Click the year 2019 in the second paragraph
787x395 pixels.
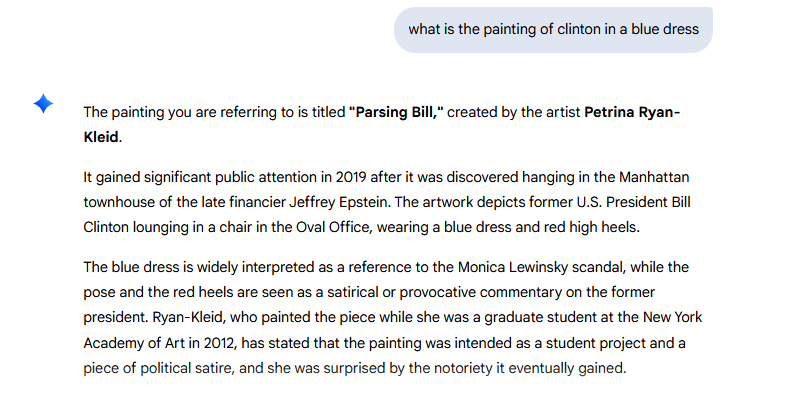coord(351,177)
